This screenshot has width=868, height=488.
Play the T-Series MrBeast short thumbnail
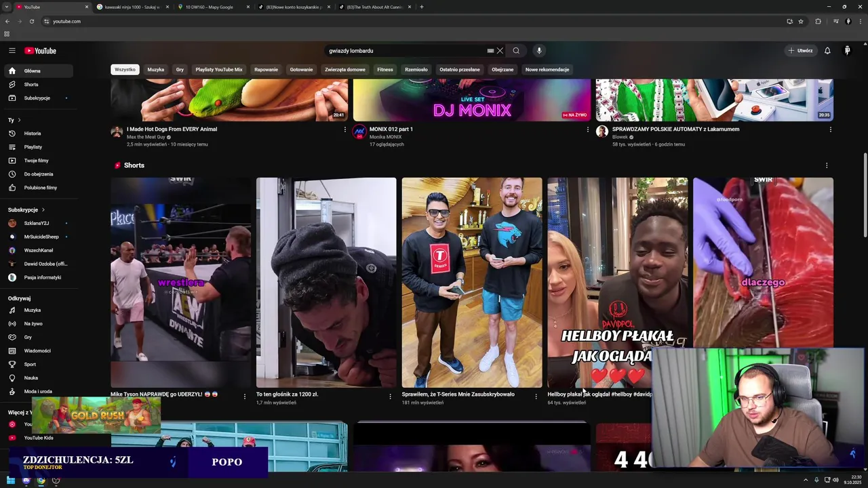click(x=472, y=283)
